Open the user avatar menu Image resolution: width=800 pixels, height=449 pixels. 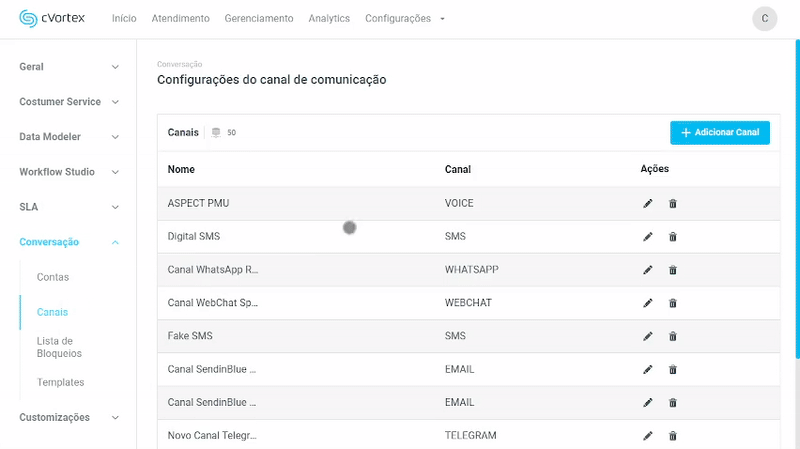click(x=764, y=18)
